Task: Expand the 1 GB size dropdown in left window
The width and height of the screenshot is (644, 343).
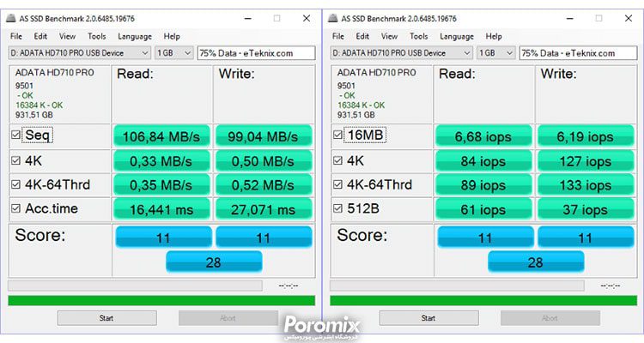Action: click(174, 53)
